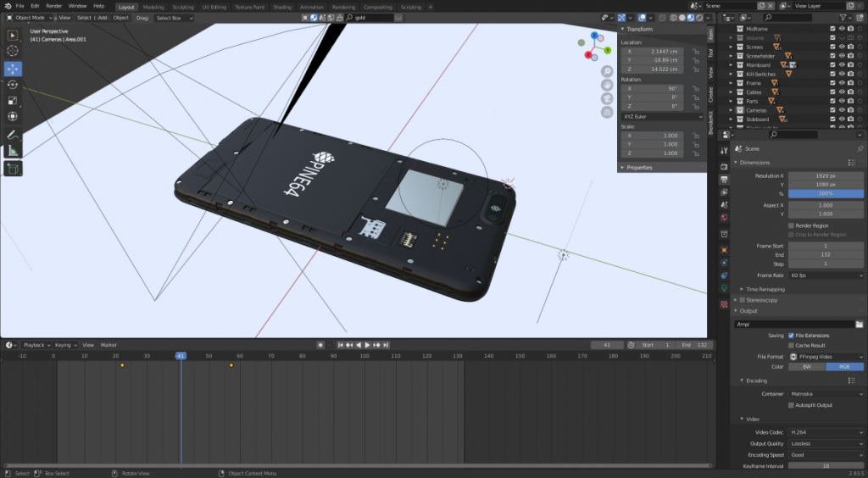Select the Measure tool
Screen dimensions: 868x478
click(13, 151)
